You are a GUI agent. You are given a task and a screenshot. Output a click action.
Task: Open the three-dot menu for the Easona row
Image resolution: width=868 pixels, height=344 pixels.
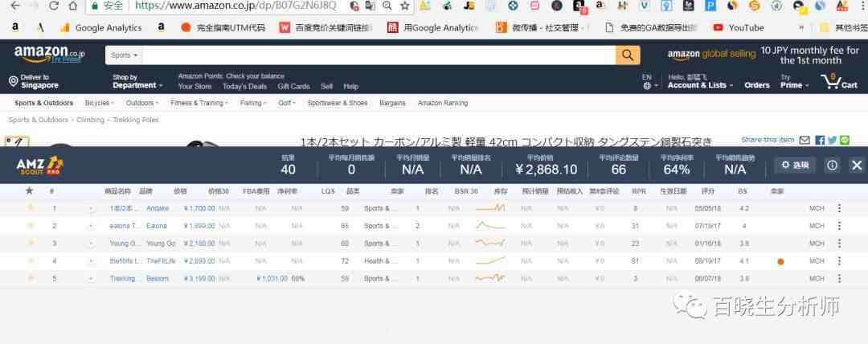[x=839, y=226]
